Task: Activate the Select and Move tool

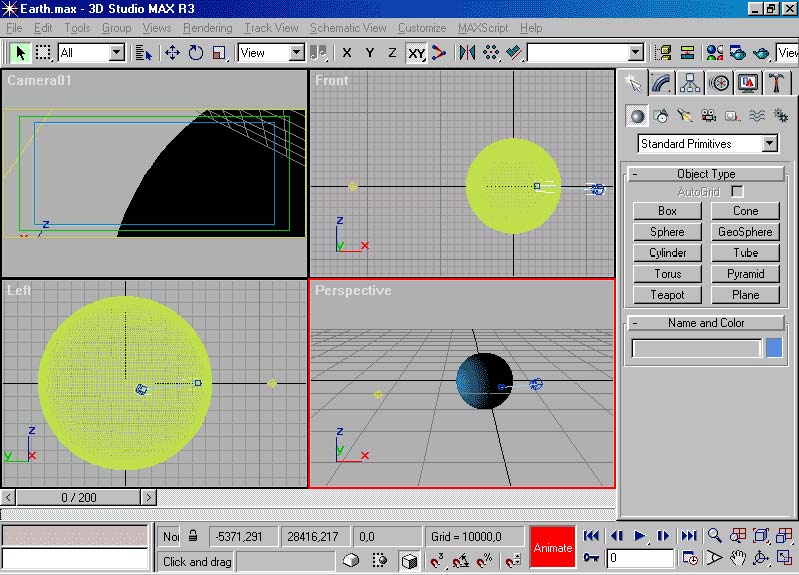Action: pos(172,53)
